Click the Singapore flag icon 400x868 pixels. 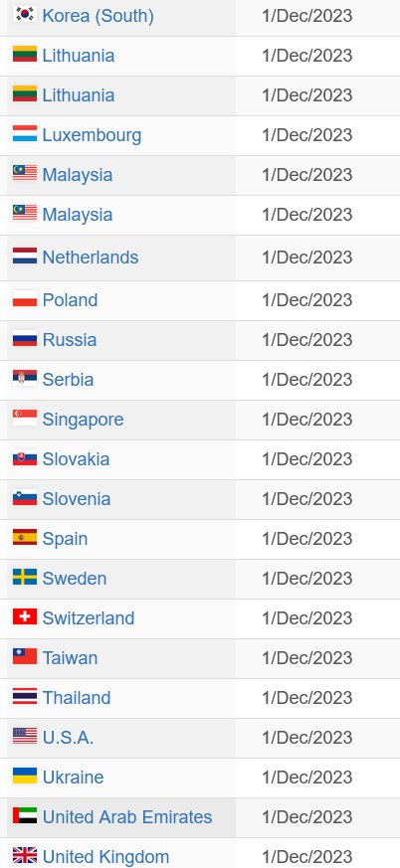[x=25, y=419]
